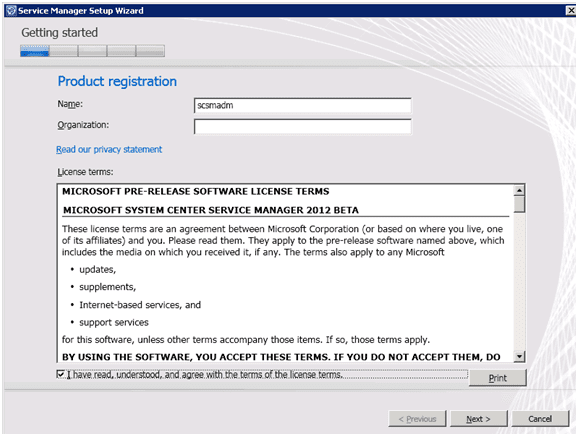Click the 'Getting started' title text
576x434 pixels.
(60, 33)
